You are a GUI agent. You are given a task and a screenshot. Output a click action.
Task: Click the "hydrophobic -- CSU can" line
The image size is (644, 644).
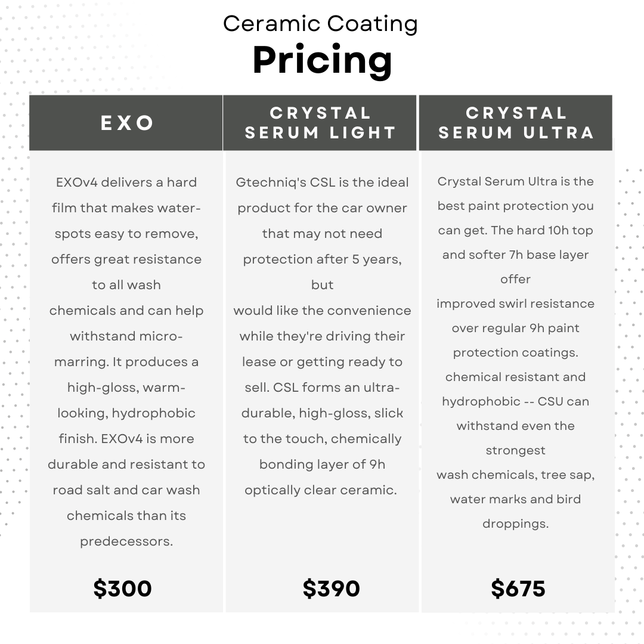pos(516,401)
